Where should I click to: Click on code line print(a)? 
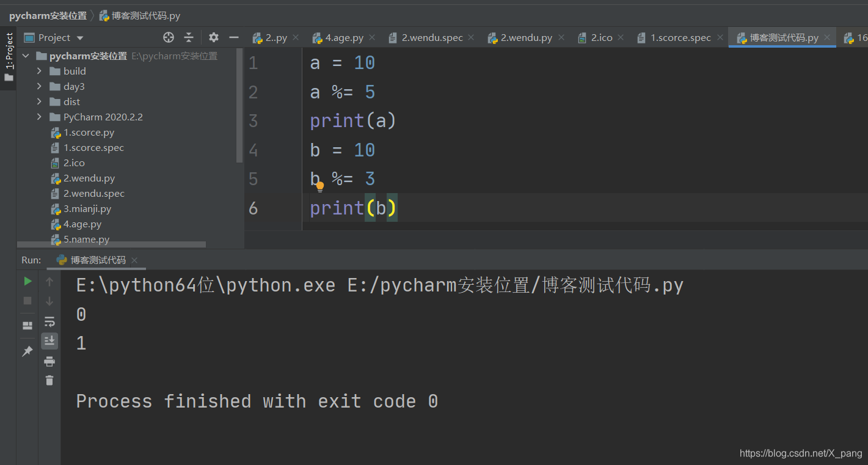click(353, 121)
